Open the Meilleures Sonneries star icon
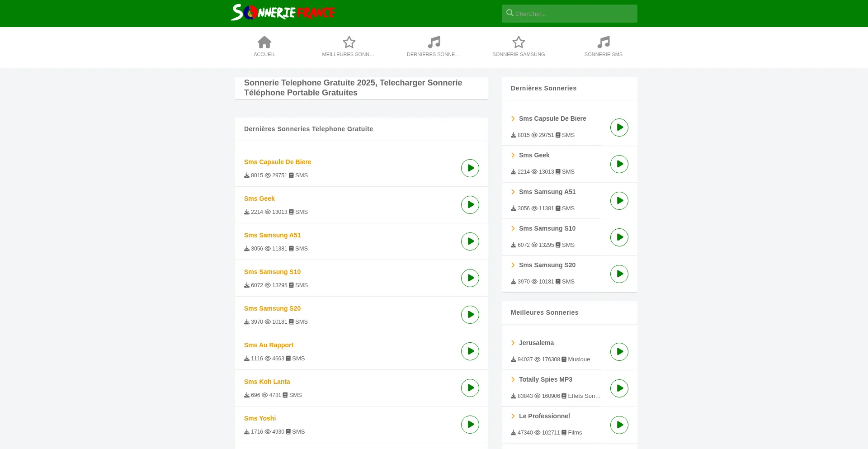868x449 pixels. [x=349, y=42]
